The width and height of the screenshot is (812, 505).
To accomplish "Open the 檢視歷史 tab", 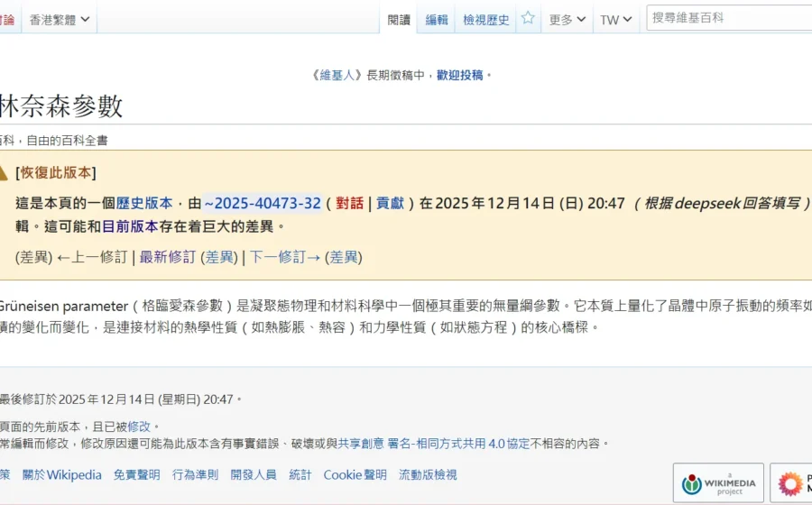I will click(x=485, y=20).
